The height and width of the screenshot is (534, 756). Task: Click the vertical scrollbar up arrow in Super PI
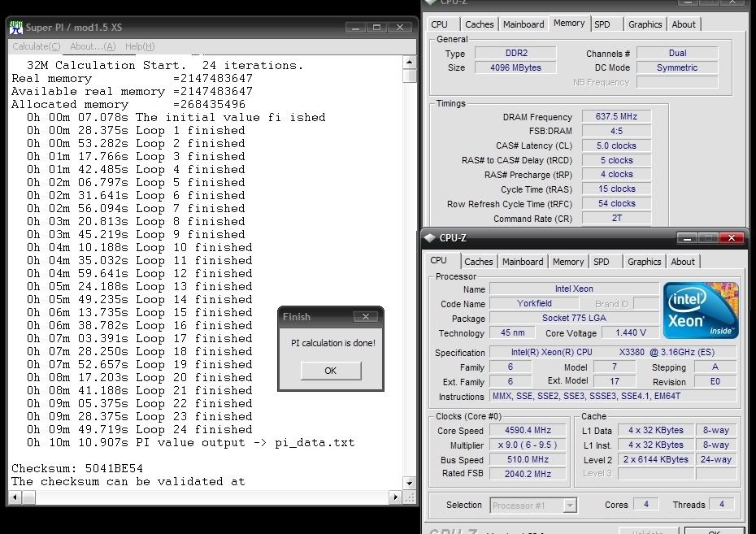point(410,62)
